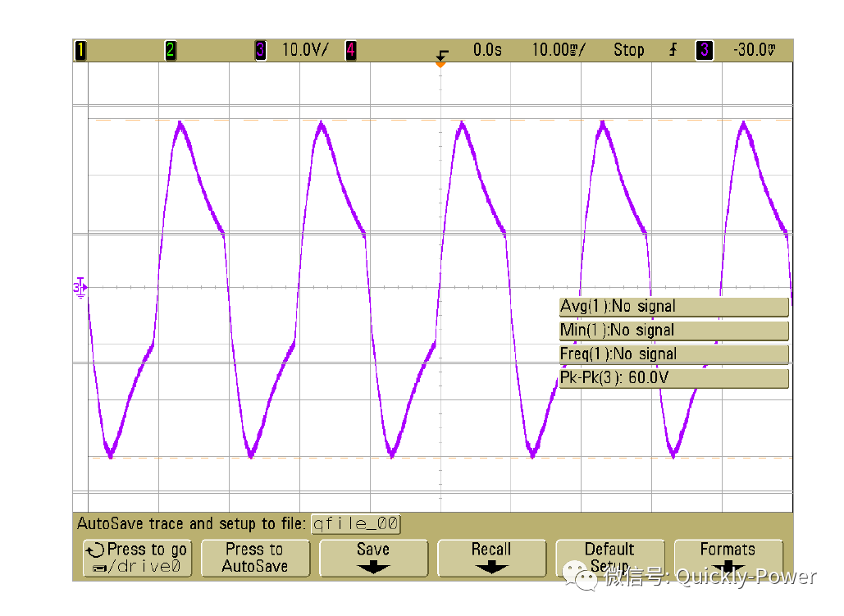Screen dimensions: 844x616
Task: Select the purple channel 3 indicator
Action: pyautogui.click(x=261, y=51)
